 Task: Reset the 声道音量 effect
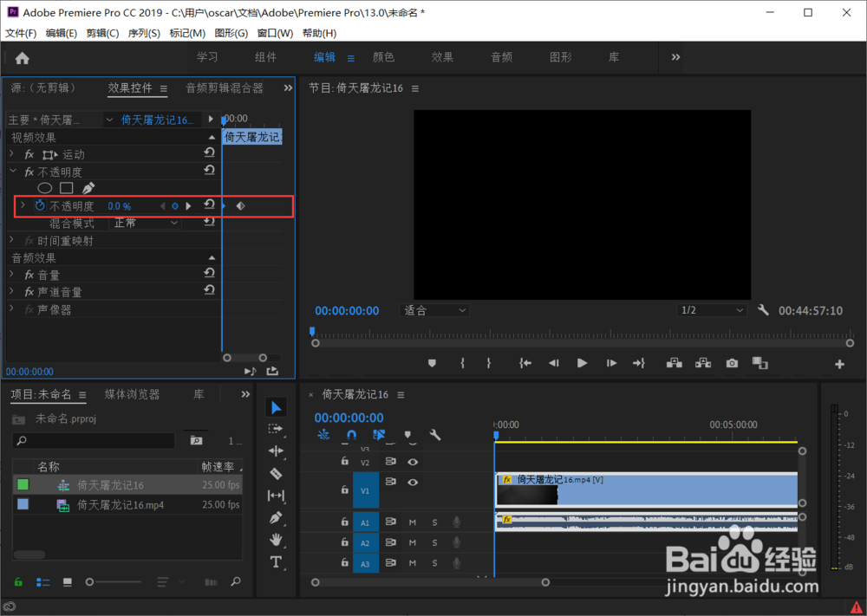(x=209, y=290)
